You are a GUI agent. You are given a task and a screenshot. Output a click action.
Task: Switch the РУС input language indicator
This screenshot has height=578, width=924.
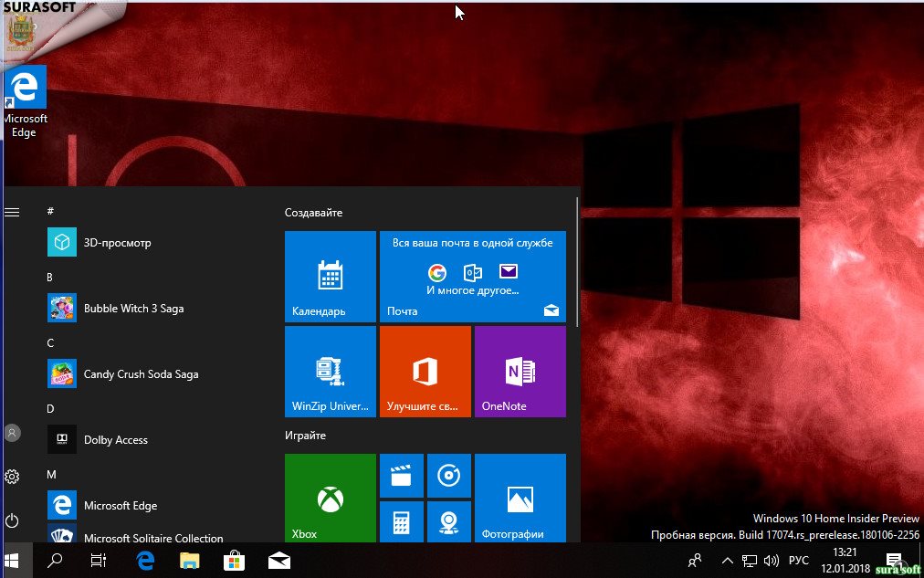point(799,561)
